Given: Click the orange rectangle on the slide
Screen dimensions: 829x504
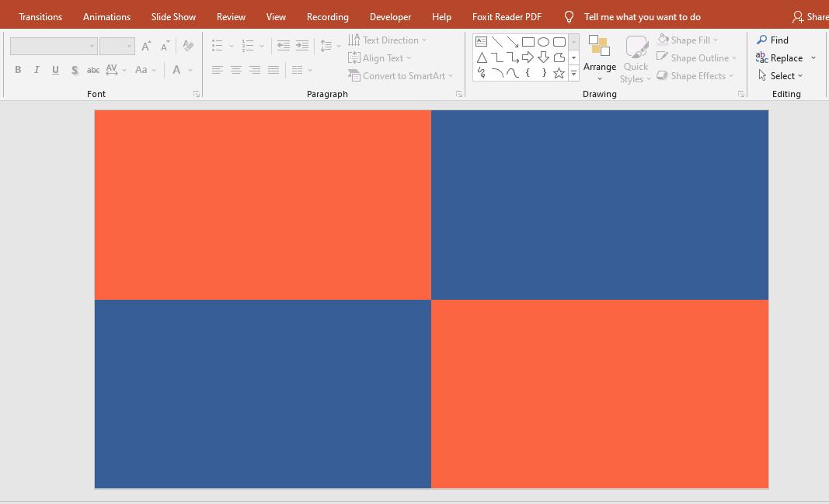Looking at the screenshot, I should pyautogui.click(x=262, y=203).
